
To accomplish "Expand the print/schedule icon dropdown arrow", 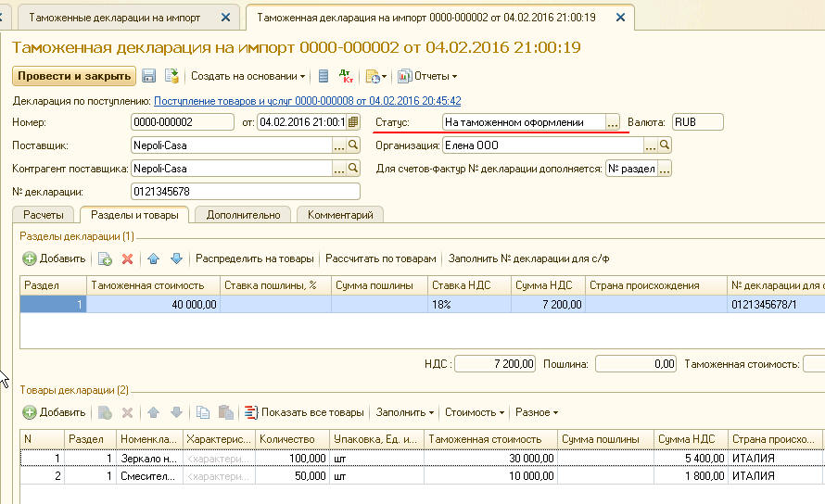I will tap(385, 77).
